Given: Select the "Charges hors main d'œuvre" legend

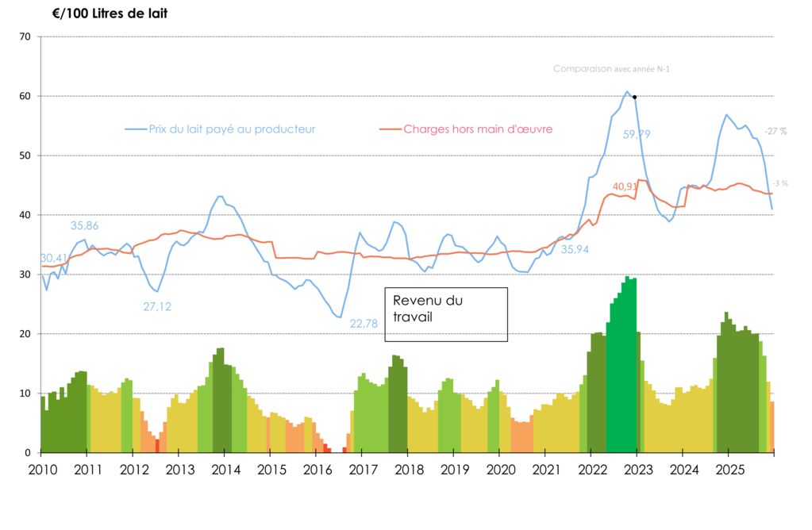Looking at the screenshot, I should [x=478, y=129].
